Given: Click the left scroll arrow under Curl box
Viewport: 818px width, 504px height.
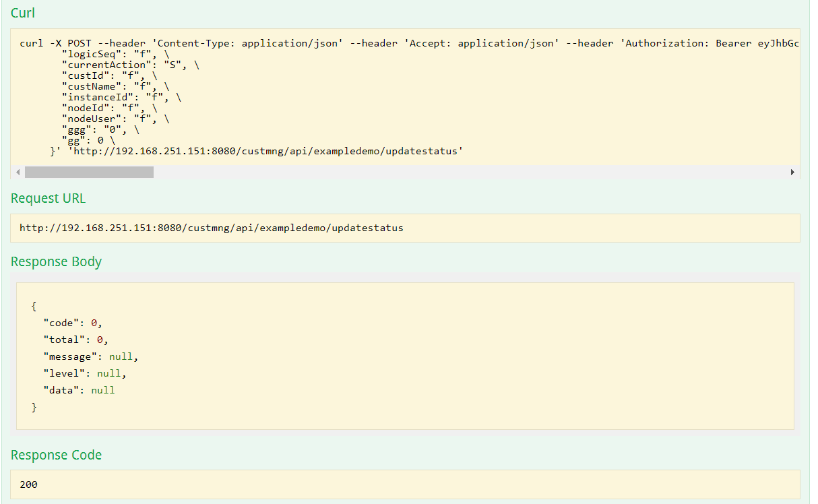Looking at the screenshot, I should pos(18,172).
